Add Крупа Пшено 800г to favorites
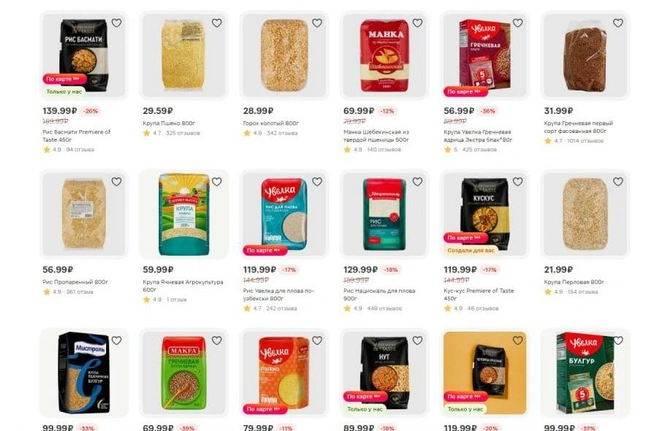656x431 pixels. tap(217, 23)
